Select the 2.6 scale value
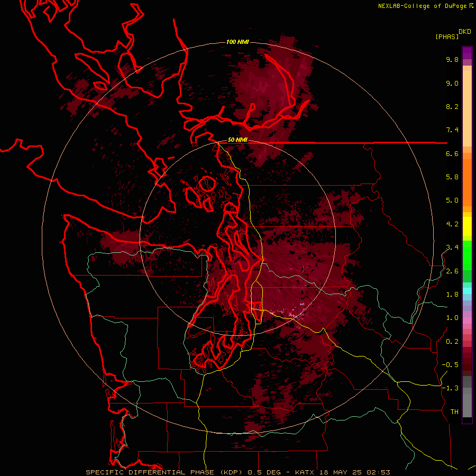This screenshot has height=476, width=476. tap(452, 271)
